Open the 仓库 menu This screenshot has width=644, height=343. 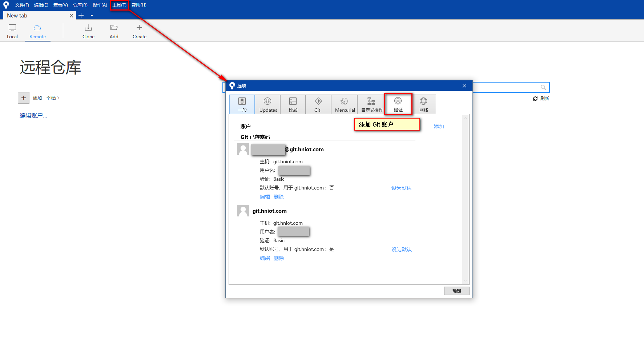(80, 5)
